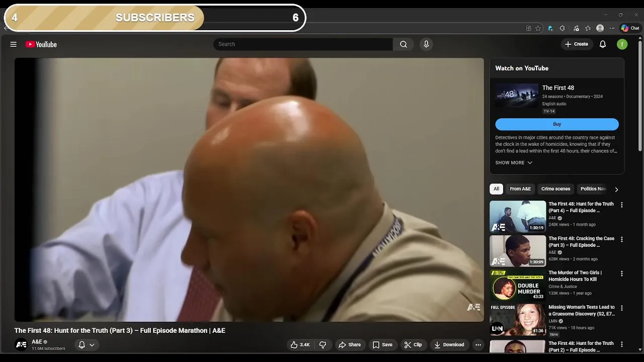Open browser profile icon
The width and height of the screenshot is (644, 362).
coord(600,28)
